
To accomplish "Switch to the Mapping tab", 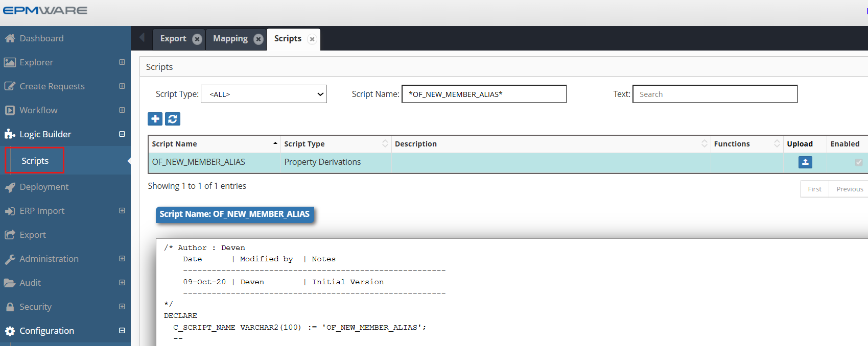I will 230,39.
